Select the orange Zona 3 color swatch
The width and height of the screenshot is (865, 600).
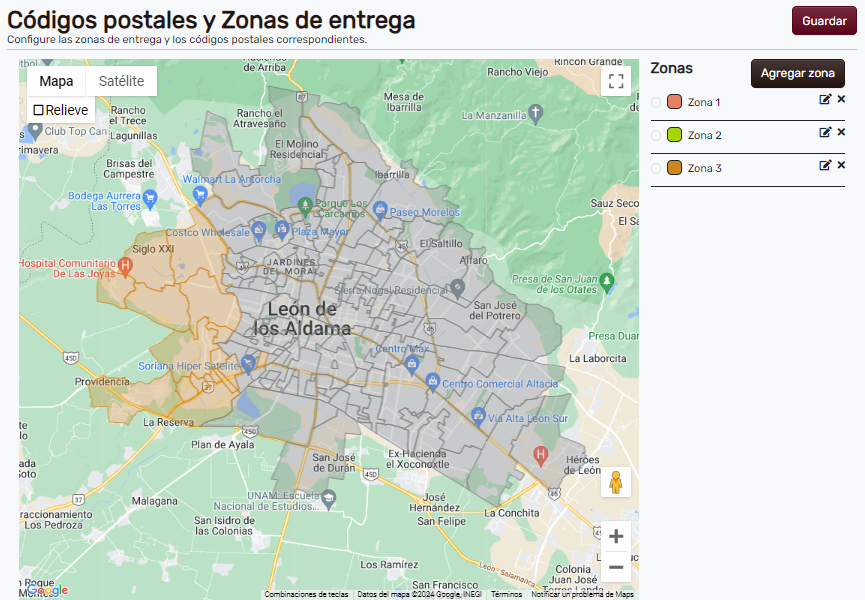point(674,168)
